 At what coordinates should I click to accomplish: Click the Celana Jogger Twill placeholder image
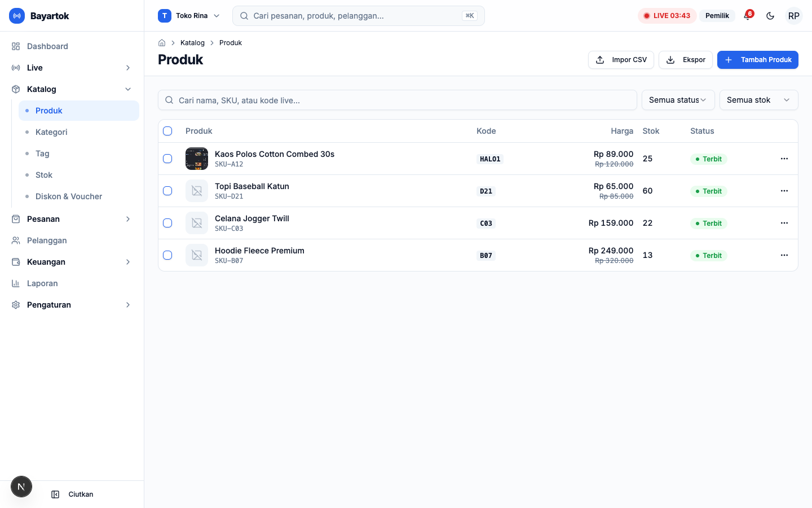(197, 223)
